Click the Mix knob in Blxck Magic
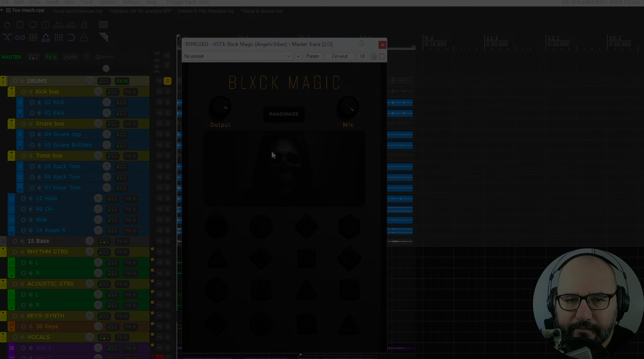This screenshot has width=644, height=359. (x=348, y=108)
